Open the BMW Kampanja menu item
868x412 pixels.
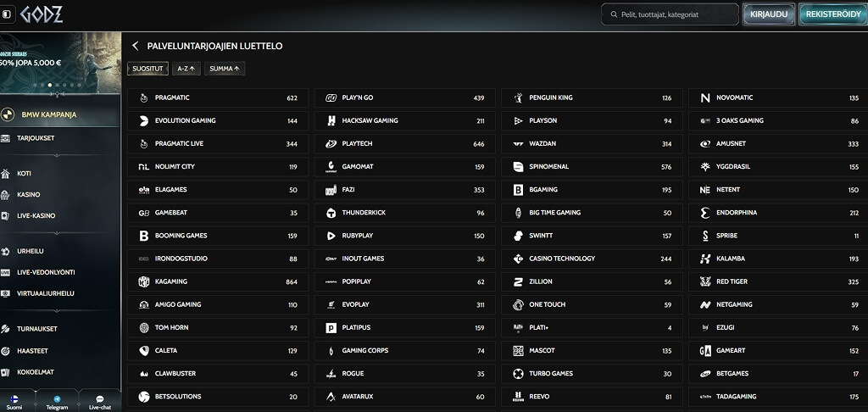60,114
